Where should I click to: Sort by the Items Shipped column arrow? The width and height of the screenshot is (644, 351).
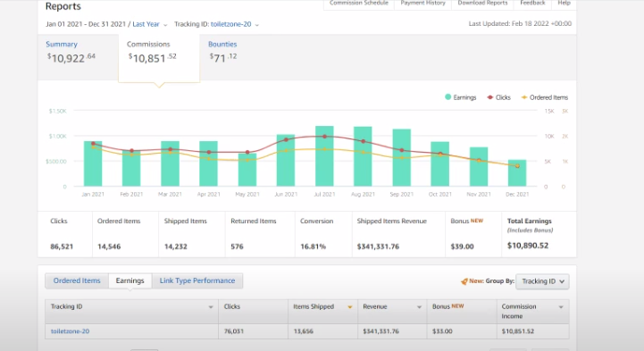[x=350, y=307]
